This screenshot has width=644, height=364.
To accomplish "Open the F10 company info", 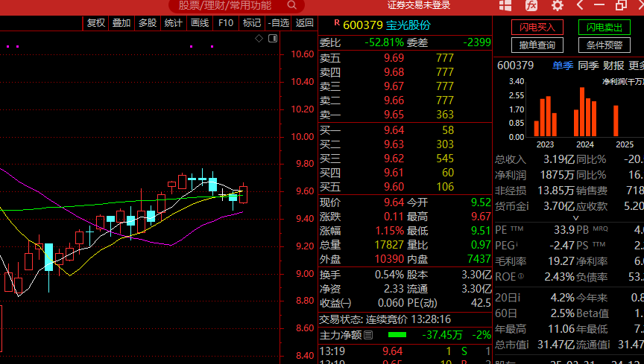I will pyautogui.click(x=226, y=23).
